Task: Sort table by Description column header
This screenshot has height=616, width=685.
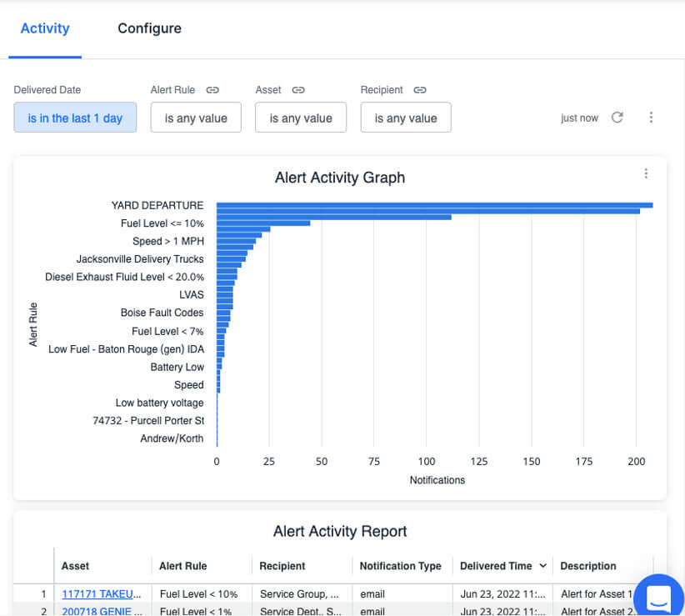Action: (588, 566)
